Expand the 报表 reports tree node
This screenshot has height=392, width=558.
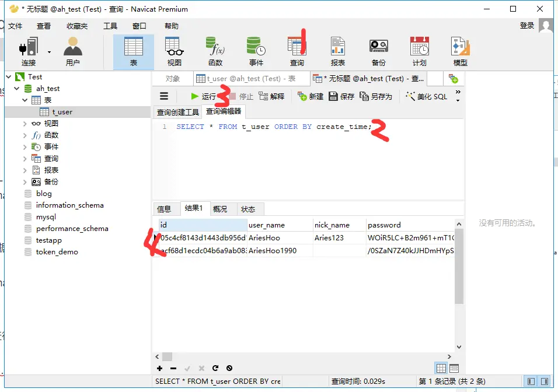[x=25, y=170]
